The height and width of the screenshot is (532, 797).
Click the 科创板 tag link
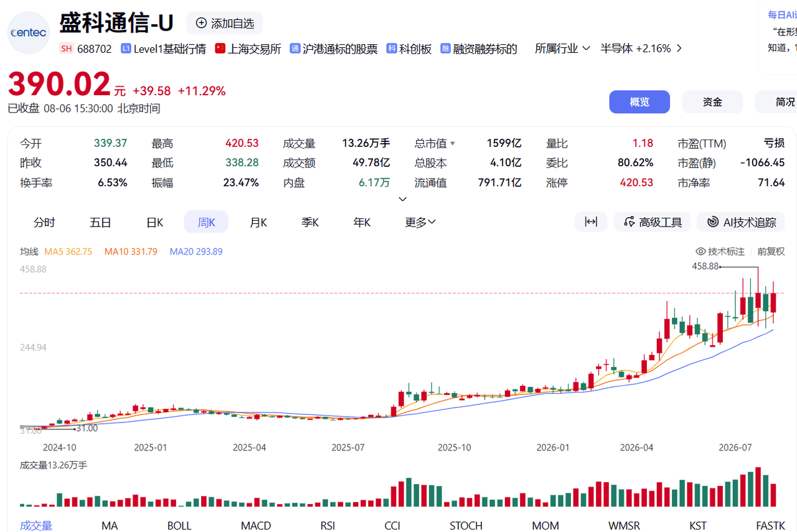(415, 49)
